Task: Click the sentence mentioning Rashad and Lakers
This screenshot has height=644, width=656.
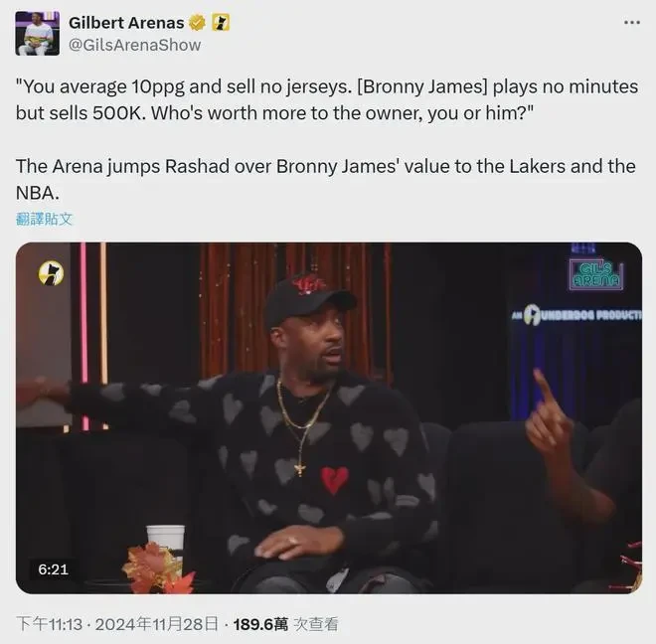Action: [325, 180]
